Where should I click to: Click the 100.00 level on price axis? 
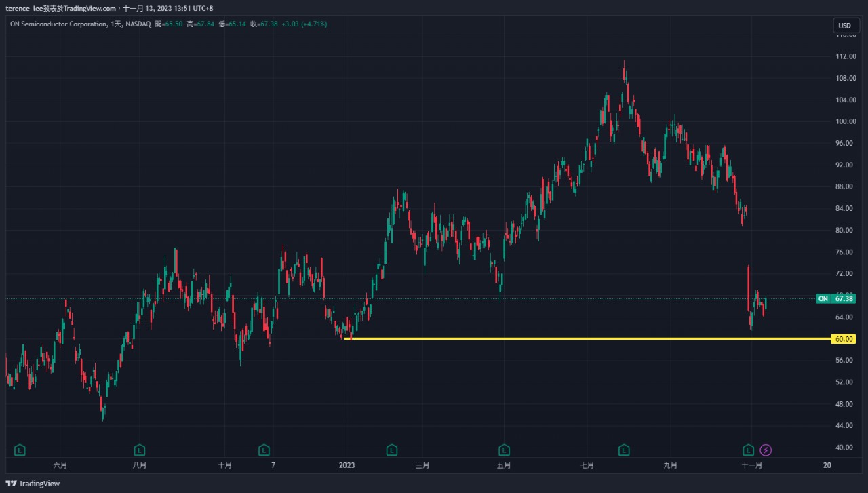[844, 122]
